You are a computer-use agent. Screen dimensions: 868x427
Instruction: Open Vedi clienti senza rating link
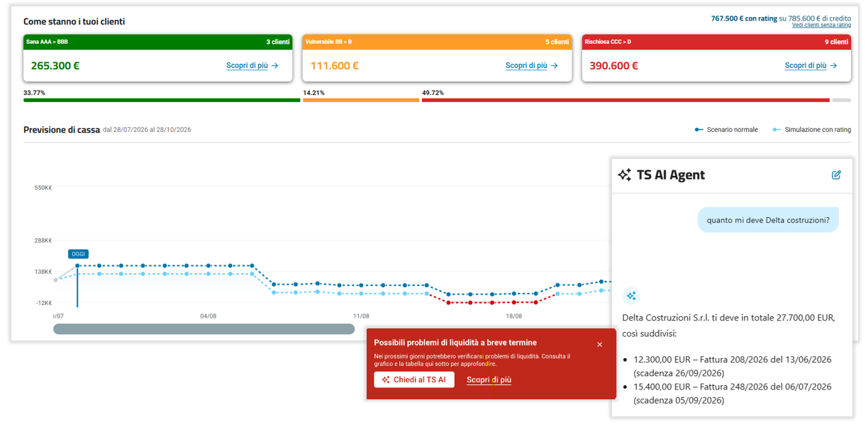(821, 25)
